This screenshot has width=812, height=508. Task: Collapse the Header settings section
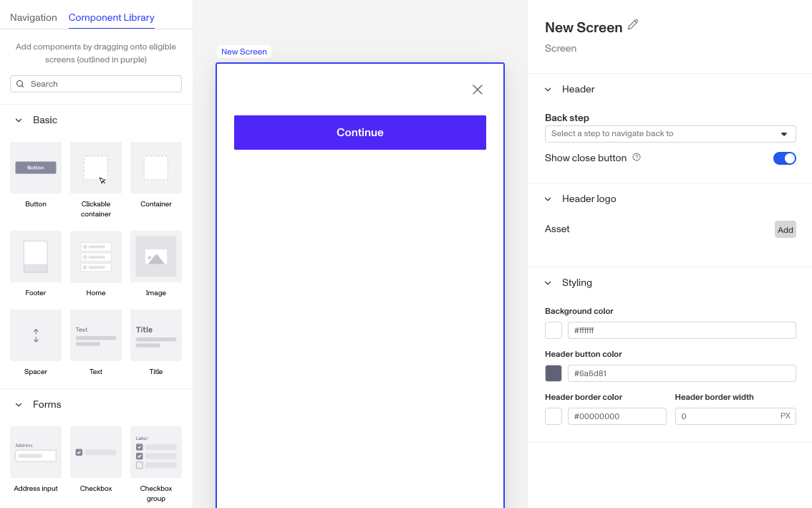pos(548,90)
